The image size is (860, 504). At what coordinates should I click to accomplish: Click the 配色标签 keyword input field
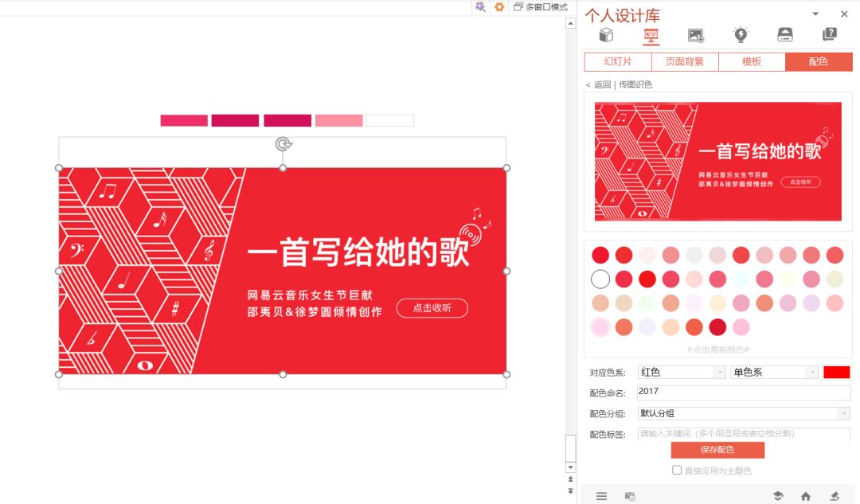(744, 434)
